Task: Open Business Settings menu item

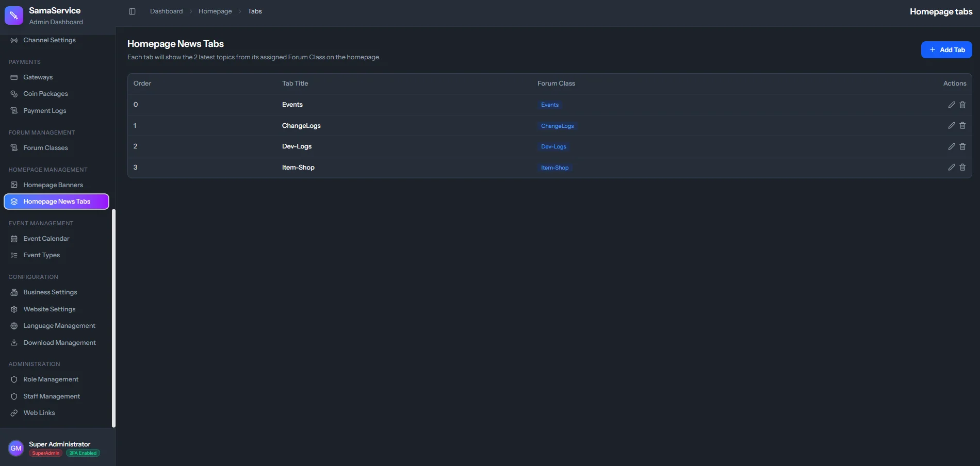Action: click(57, 292)
